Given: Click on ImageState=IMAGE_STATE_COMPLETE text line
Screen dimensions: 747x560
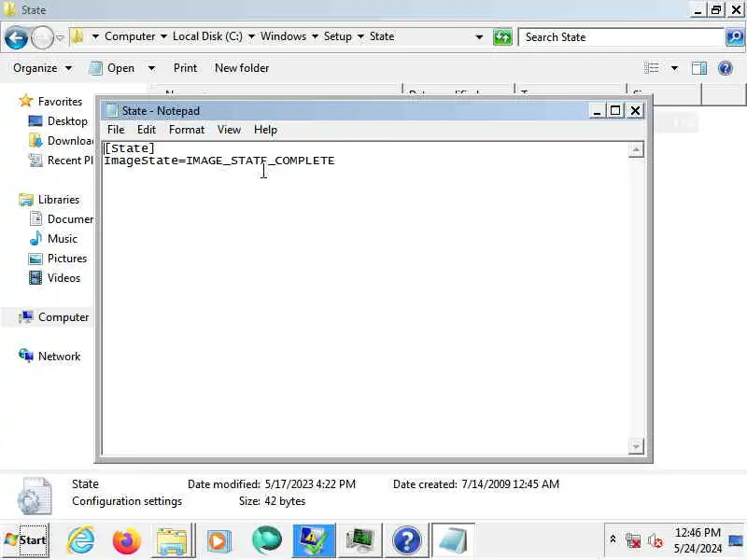Looking at the screenshot, I should coord(219,161).
